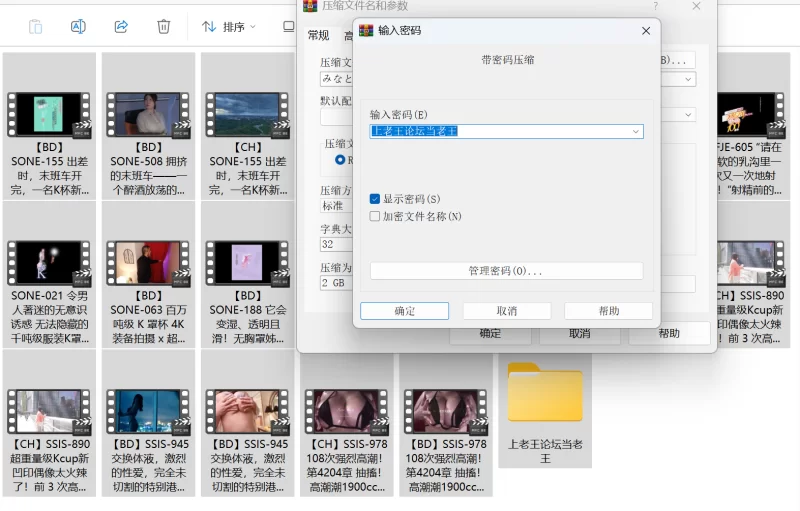The height and width of the screenshot is (511, 800).
Task: Click the ? help button in 压缩文件名和参数 title bar
Action: click(656, 6)
